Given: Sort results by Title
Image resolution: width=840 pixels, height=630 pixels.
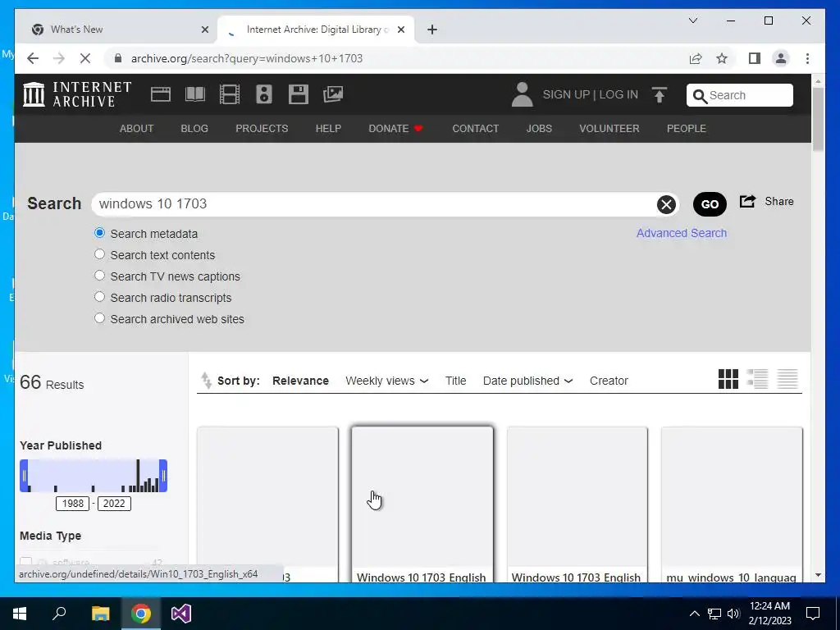Looking at the screenshot, I should (456, 381).
